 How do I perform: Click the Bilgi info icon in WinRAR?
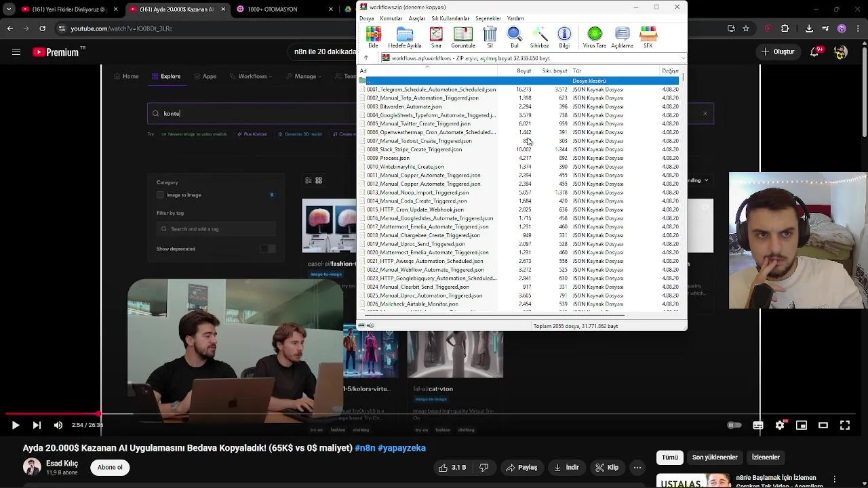point(564,37)
